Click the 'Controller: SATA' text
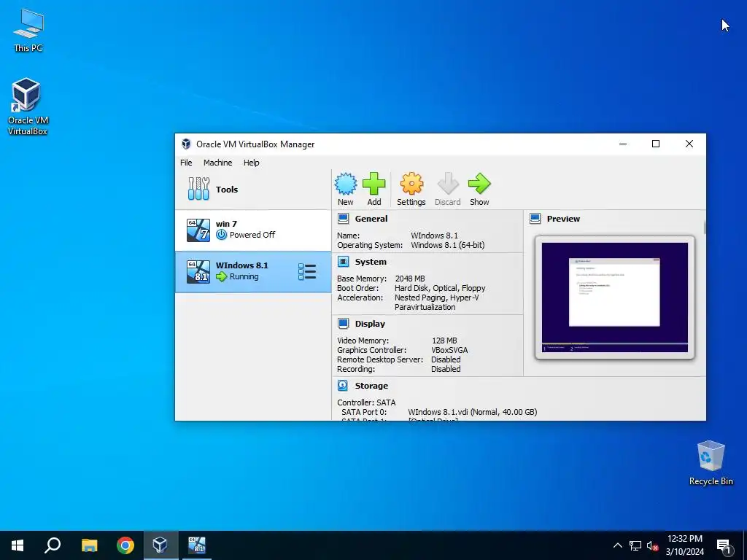Viewport: 747px width, 560px height. click(366, 402)
